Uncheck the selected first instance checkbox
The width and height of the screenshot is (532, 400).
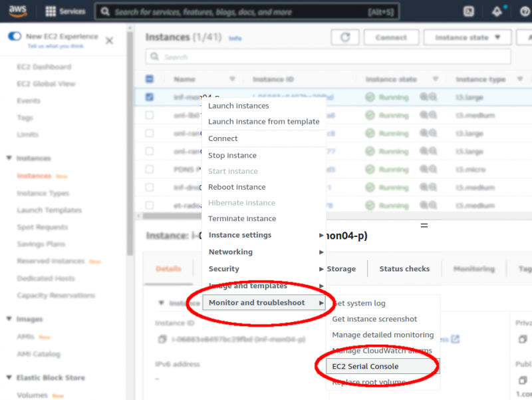pyautogui.click(x=150, y=97)
